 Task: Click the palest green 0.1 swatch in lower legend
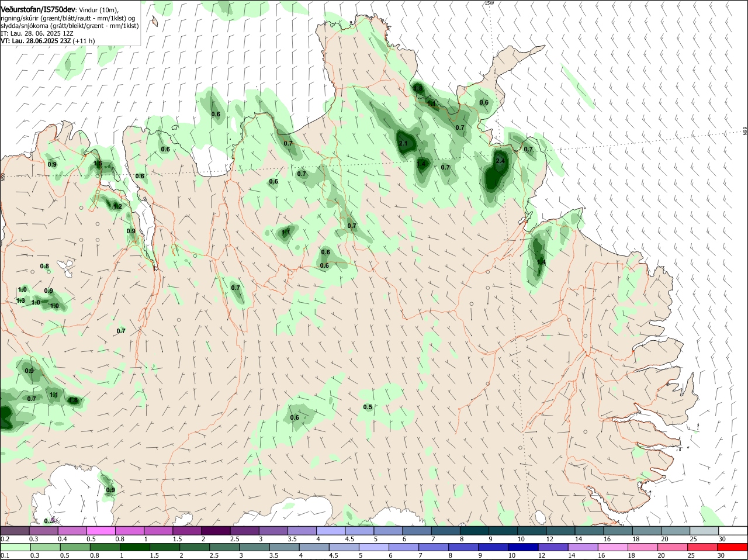click(15, 547)
